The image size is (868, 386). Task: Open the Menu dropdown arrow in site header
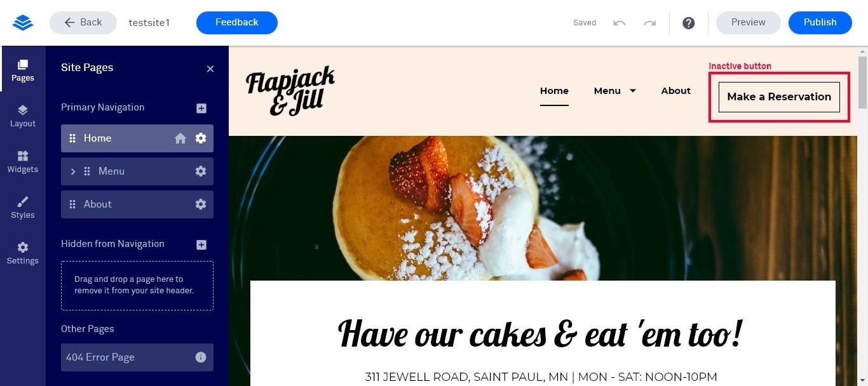[633, 91]
